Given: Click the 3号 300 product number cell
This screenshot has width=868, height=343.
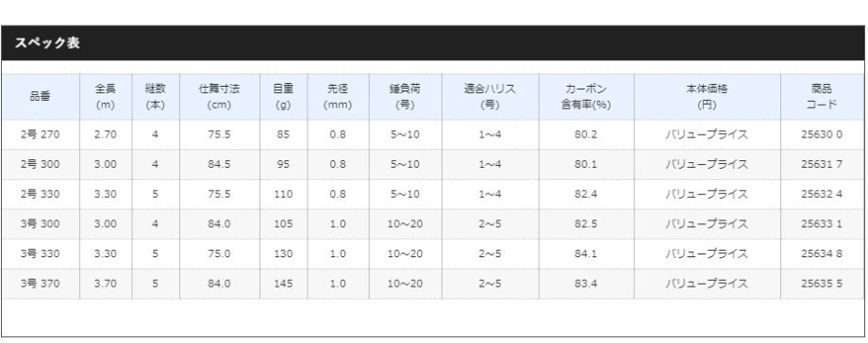Looking at the screenshot, I should 41,224.
